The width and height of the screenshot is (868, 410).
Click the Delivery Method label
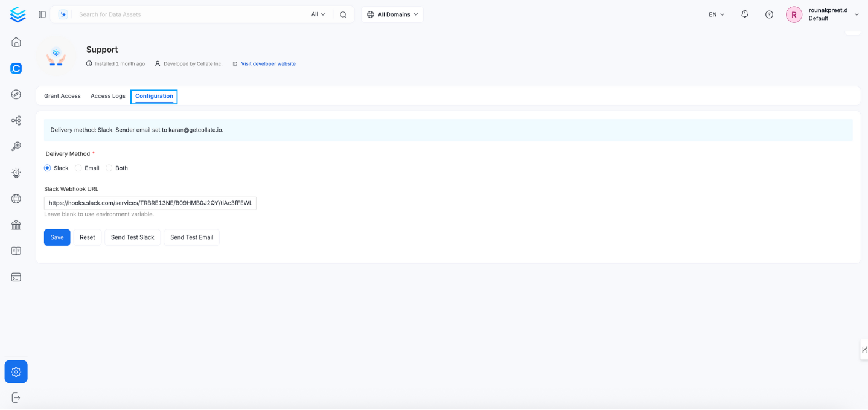68,154
